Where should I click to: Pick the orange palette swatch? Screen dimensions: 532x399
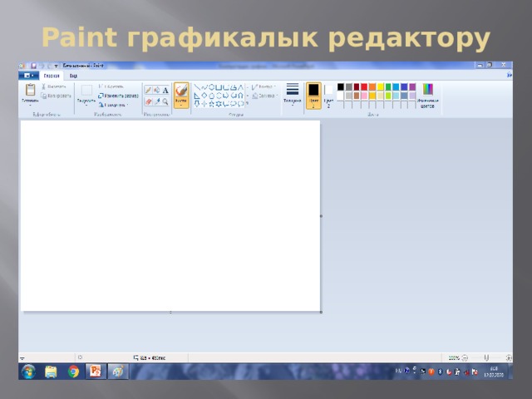372,86
